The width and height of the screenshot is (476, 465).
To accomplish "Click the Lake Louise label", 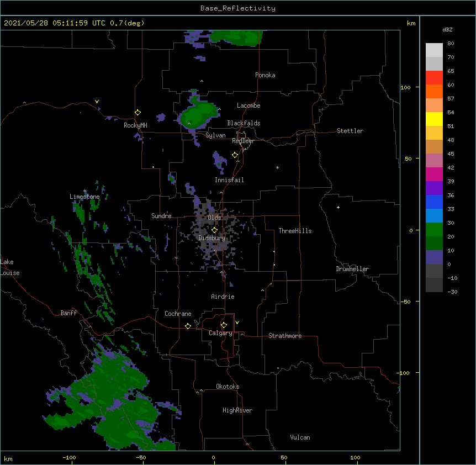I will (10, 267).
